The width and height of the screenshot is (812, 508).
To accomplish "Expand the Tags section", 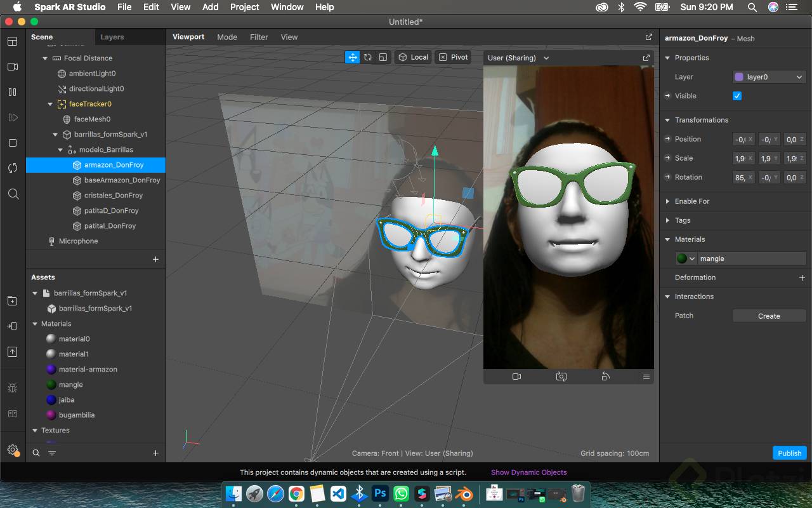I will pyautogui.click(x=667, y=220).
